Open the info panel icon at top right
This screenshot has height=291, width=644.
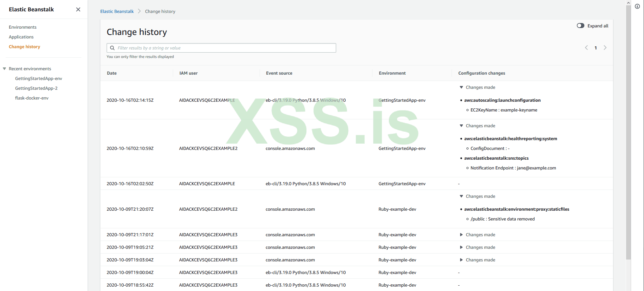click(637, 6)
